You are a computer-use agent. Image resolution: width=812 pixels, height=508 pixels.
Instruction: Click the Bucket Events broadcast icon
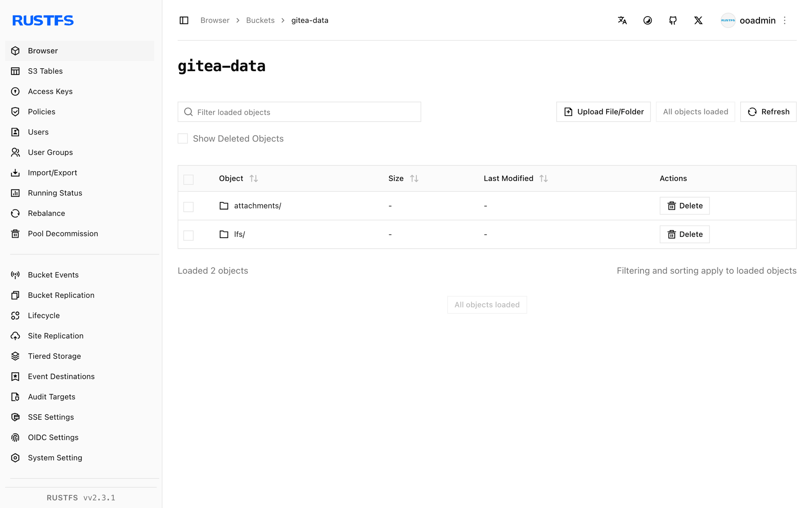click(x=15, y=275)
